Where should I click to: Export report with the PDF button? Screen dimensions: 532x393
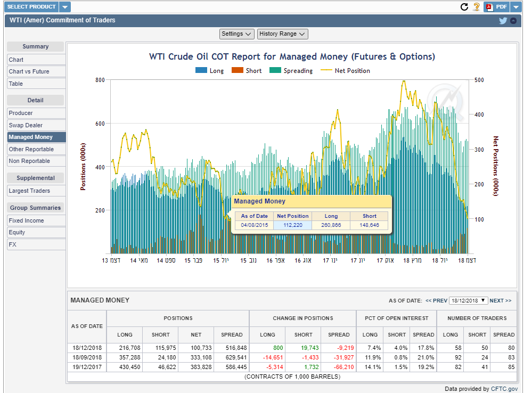click(497, 7)
